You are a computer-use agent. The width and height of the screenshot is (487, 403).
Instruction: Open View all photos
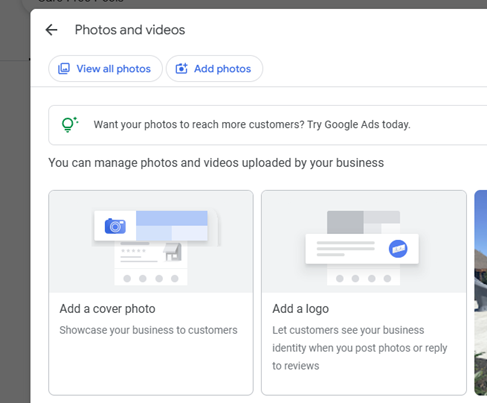[x=105, y=69]
